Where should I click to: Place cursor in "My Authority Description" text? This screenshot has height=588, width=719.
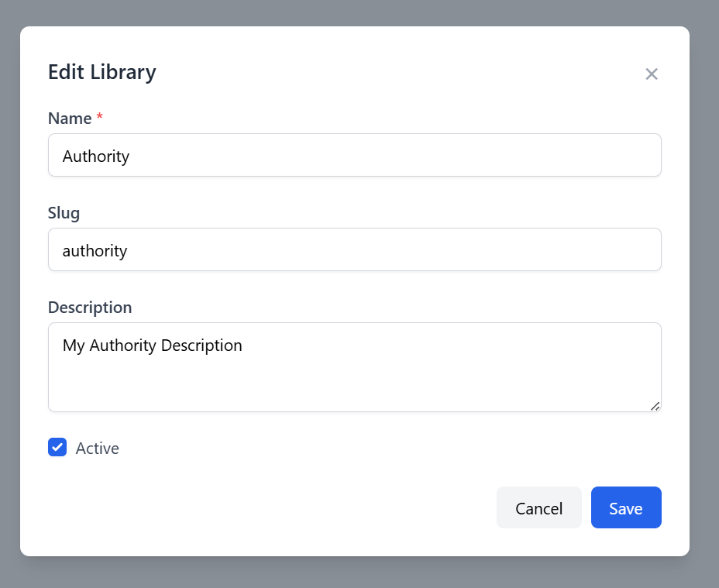point(152,346)
